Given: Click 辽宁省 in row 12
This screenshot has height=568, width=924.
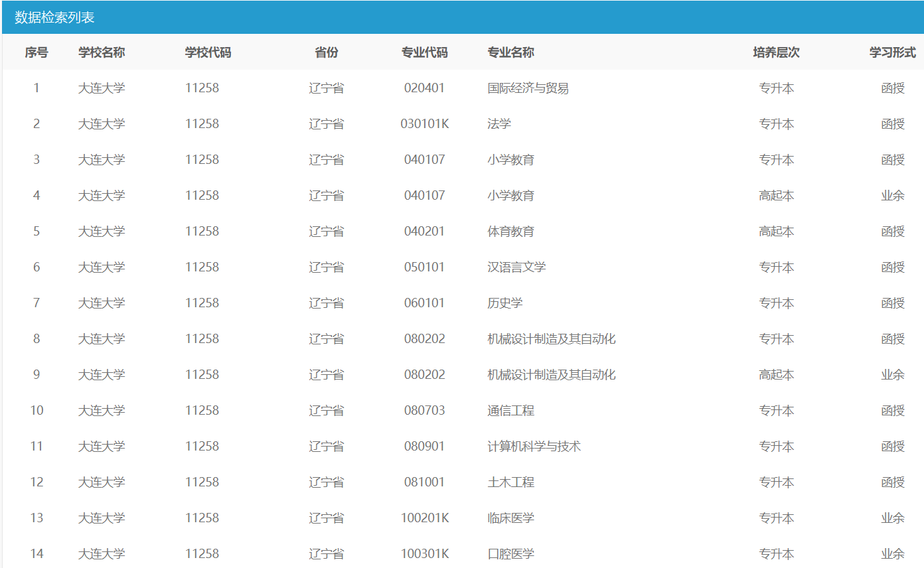Looking at the screenshot, I should [x=327, y=482].
